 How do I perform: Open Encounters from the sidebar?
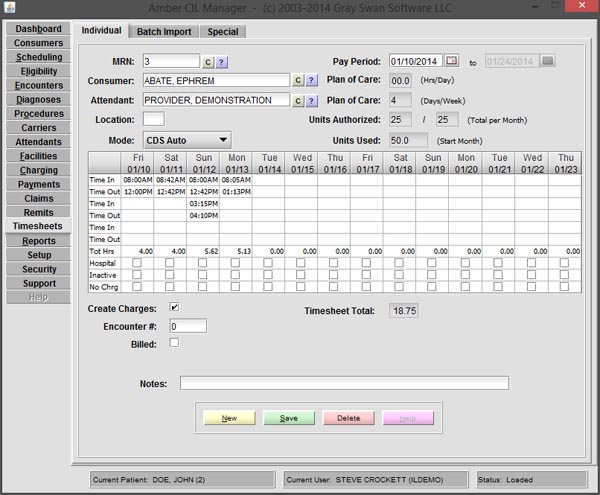tap(38, 86)
